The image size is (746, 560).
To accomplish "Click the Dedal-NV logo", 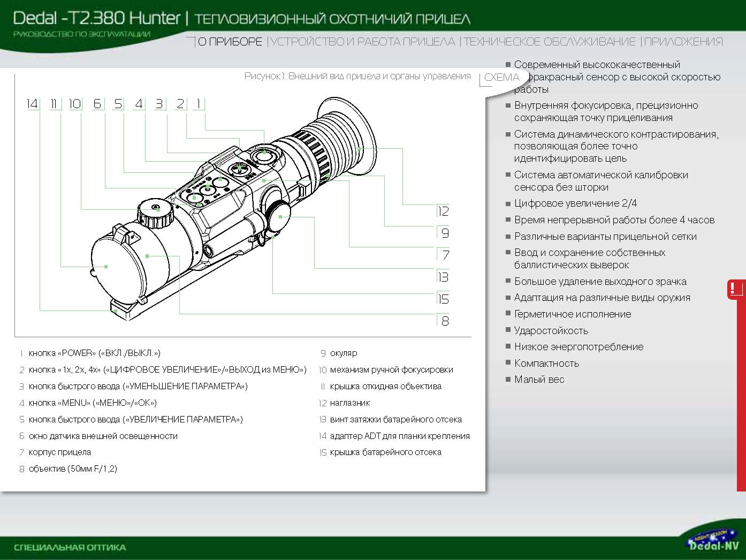I will coord(713,539).
